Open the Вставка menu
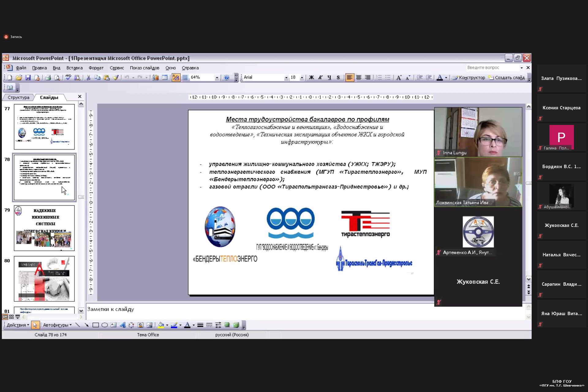588x392 pixels. click(74, 68)
